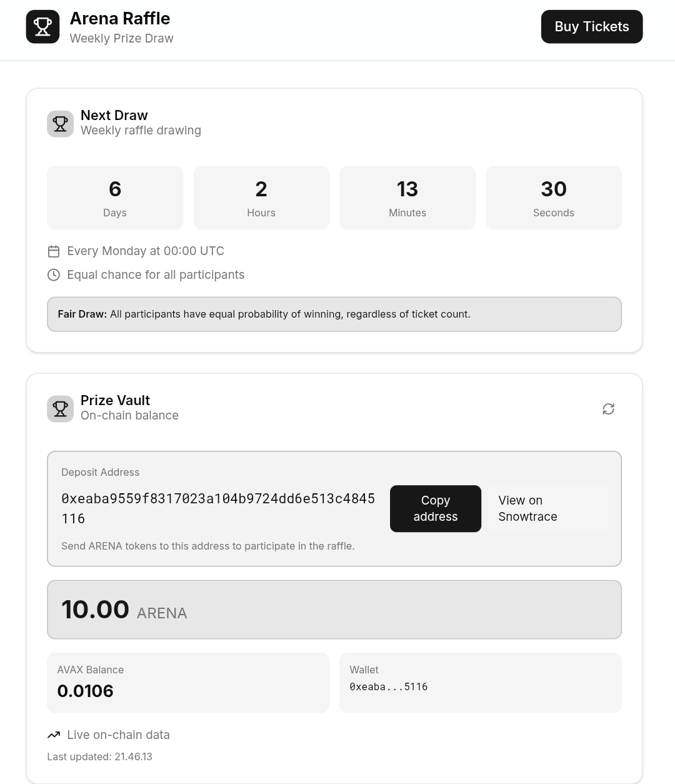Click the 10.00 ARENA balance panel

334,610
